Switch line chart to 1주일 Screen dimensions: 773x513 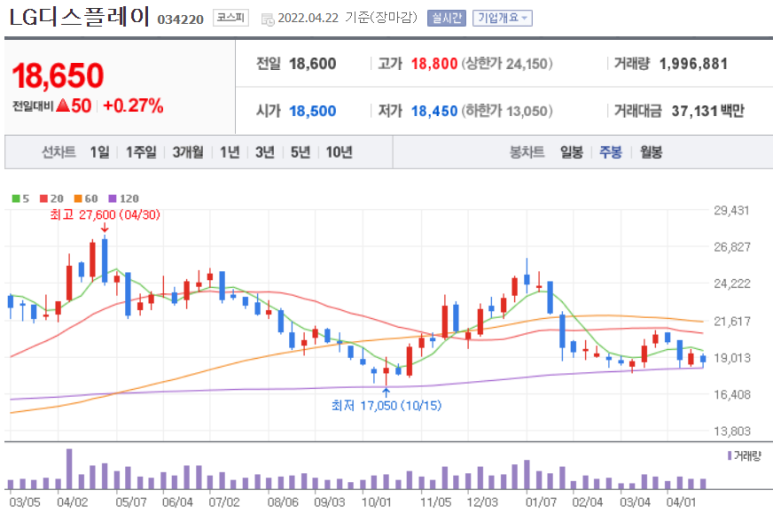pyautogui.click(x=141, y=152)
